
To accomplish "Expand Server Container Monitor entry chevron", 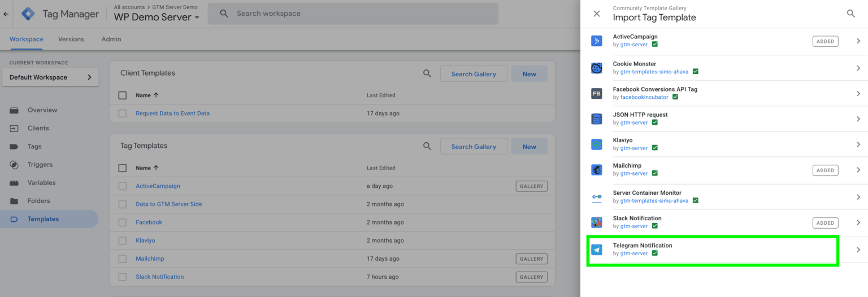I will coord(858,196).
